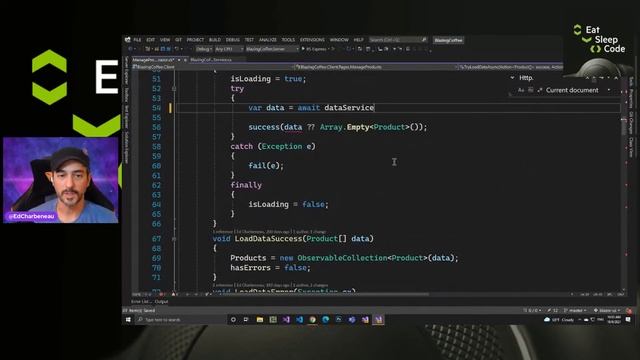Open Microsoft Edge from the taskbar
Image resolution: width=640 pixels, height=360 pixels.
coord(325,320)
